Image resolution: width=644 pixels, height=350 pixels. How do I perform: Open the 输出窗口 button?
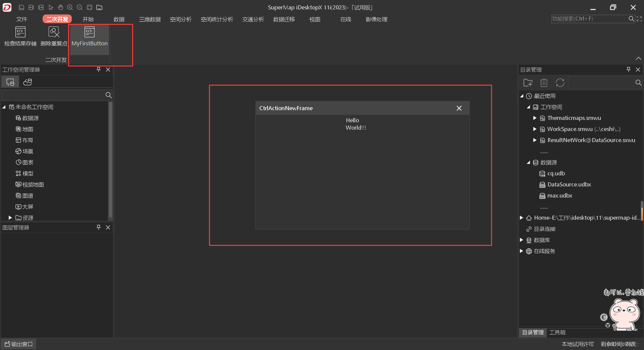pyautogui.click(x=19, y=344)
